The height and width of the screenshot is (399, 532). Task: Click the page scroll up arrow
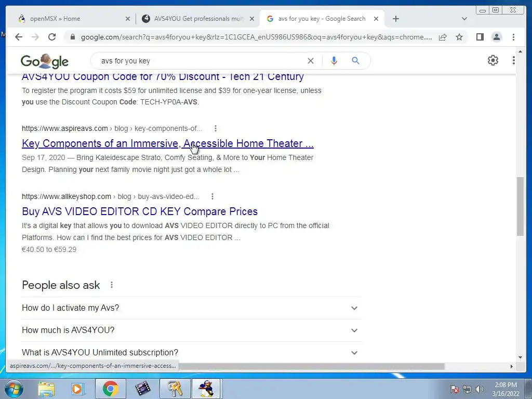(520, 51)
